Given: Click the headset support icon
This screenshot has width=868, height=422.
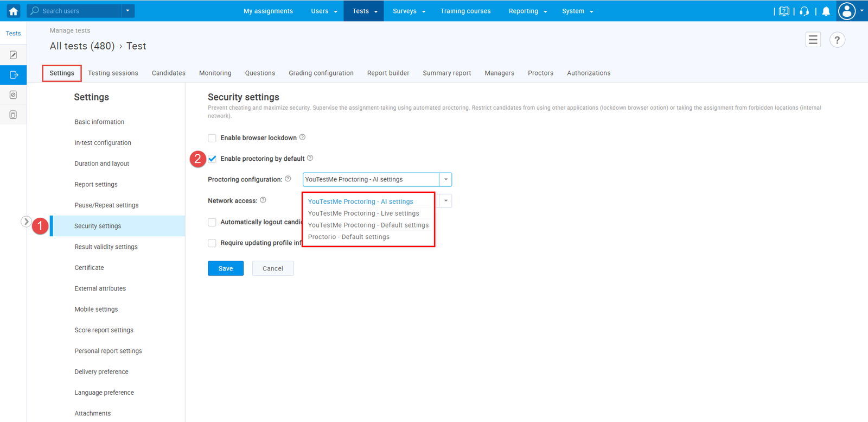Looking at the screenshot, I should coord(804,11).
